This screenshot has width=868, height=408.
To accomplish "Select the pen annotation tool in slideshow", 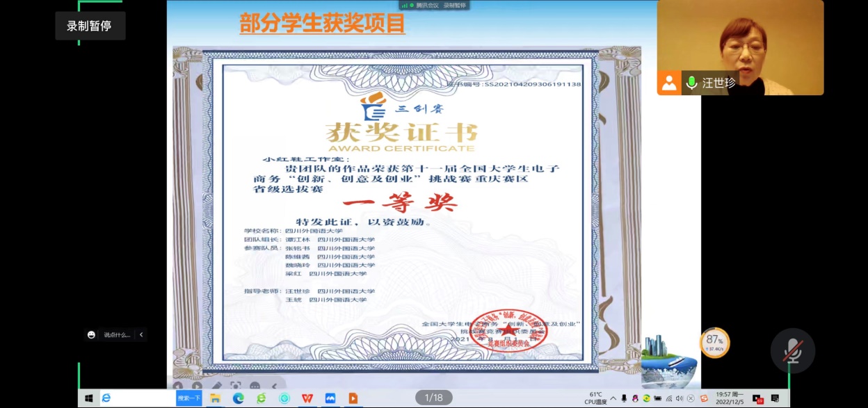I will pyautogui.click(x=216, y=386).
